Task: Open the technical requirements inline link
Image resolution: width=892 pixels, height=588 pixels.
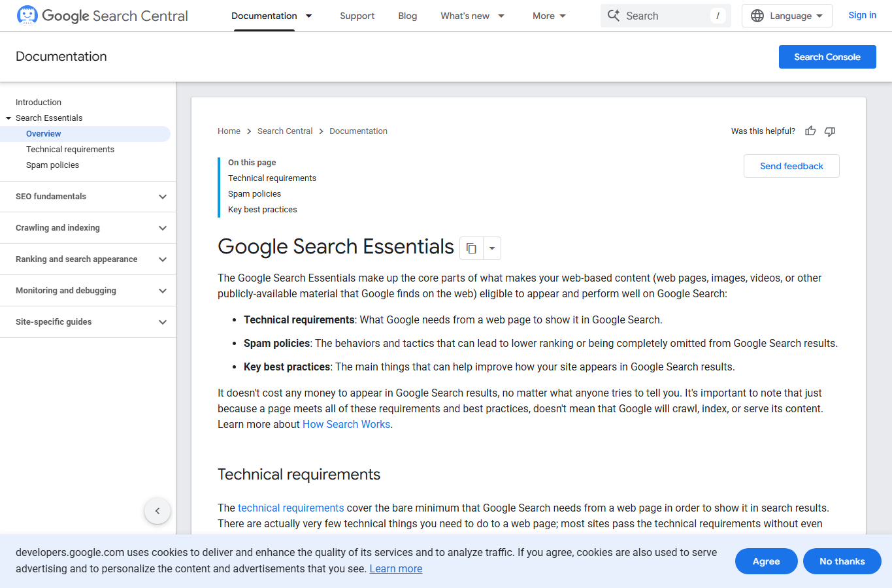Action: (x=291, y=508)
